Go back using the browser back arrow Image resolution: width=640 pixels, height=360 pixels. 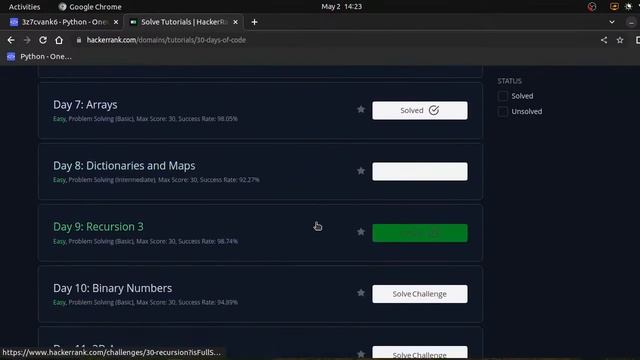point(11,40)
